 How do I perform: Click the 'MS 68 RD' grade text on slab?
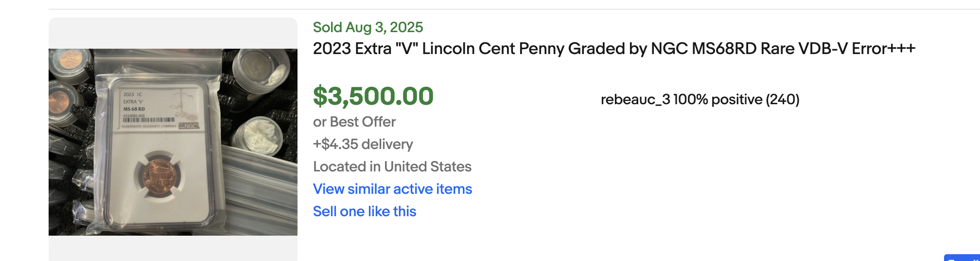point(134,109)
